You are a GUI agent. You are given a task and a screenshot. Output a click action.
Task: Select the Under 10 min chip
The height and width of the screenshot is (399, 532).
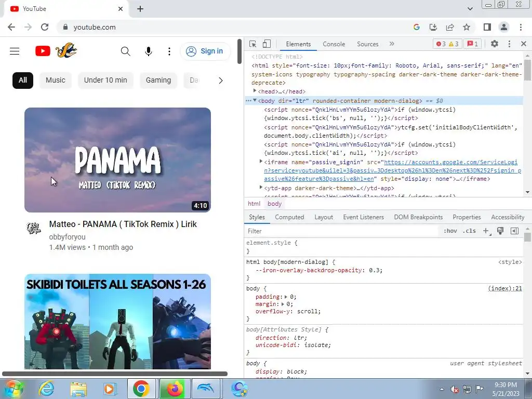[x=105, y=81]
